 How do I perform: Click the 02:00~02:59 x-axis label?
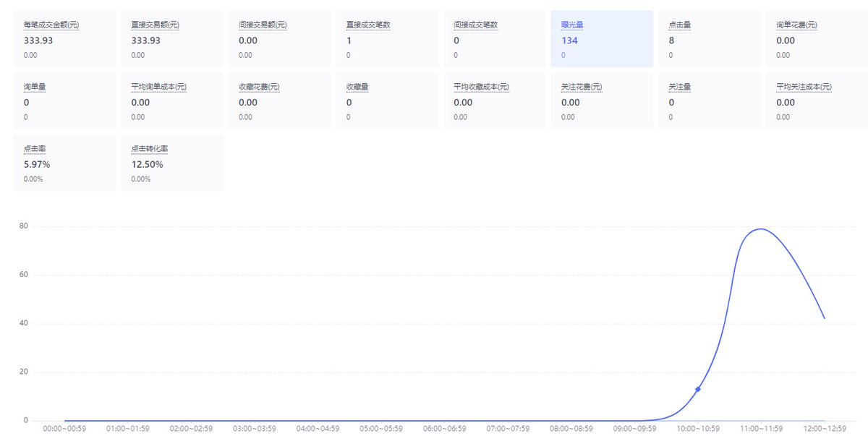(x=192, y=428)
